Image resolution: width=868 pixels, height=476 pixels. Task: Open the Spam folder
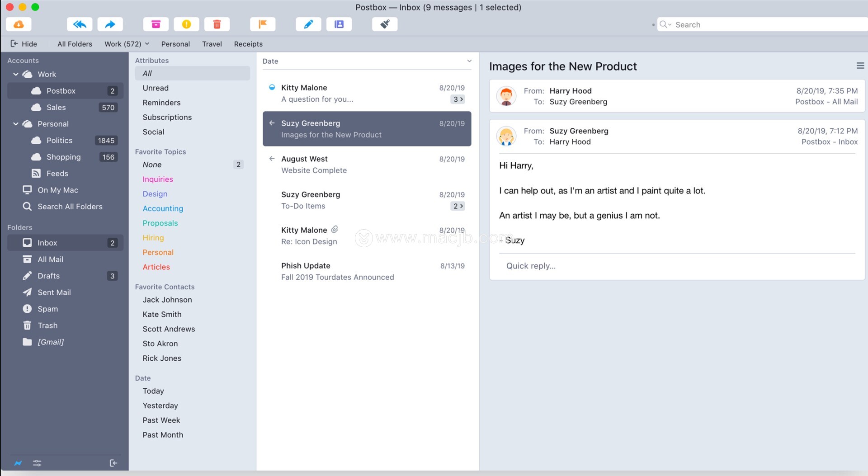pos(65,309)
